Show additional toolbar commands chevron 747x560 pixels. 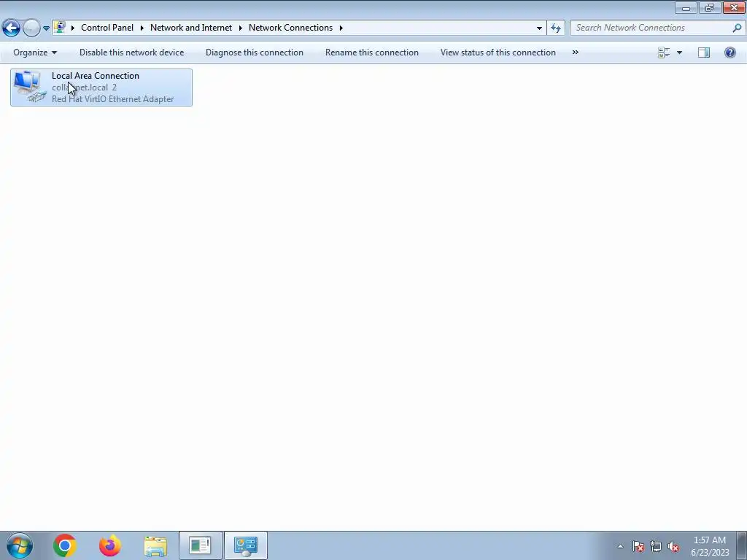coord(576,52)
